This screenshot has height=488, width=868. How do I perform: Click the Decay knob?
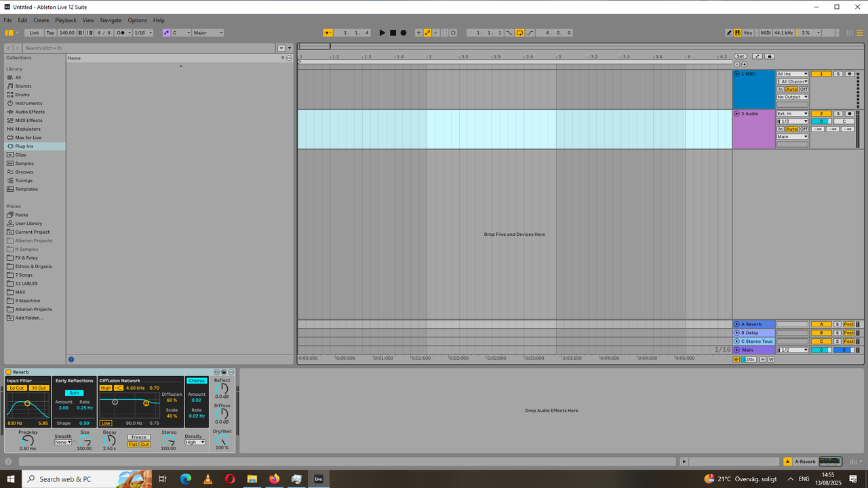(x=109, y=441)
